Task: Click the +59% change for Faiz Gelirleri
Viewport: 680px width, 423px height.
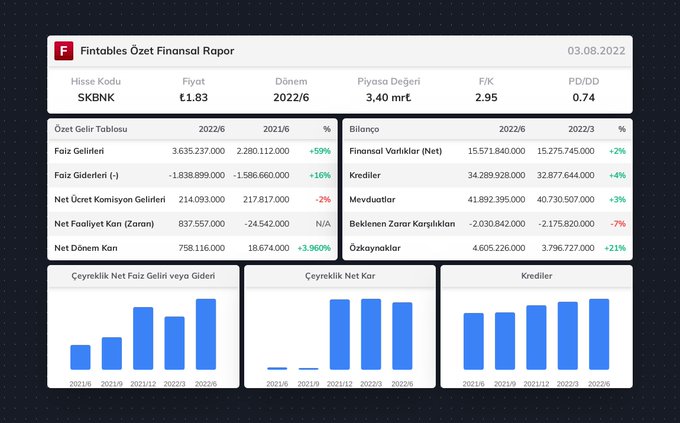Action: click(x=320, y=151)
